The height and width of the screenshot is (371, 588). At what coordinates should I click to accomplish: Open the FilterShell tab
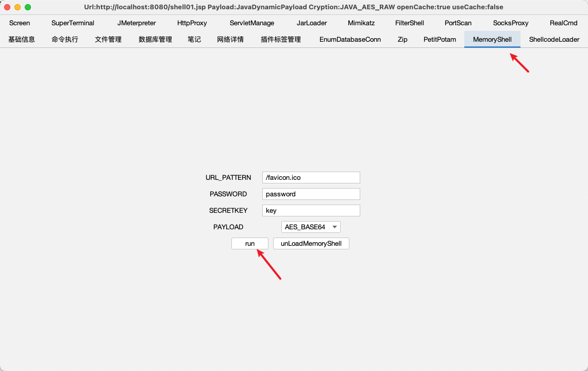pos(410,23)
